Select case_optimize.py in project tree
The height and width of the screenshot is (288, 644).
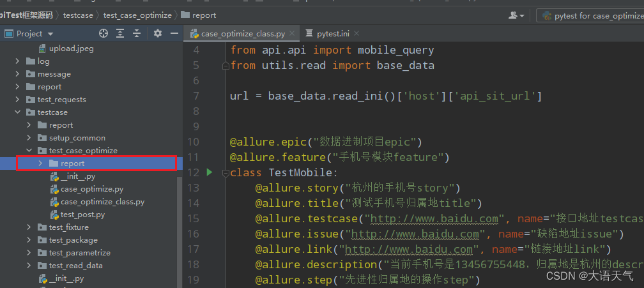click(x=91, y=189)
